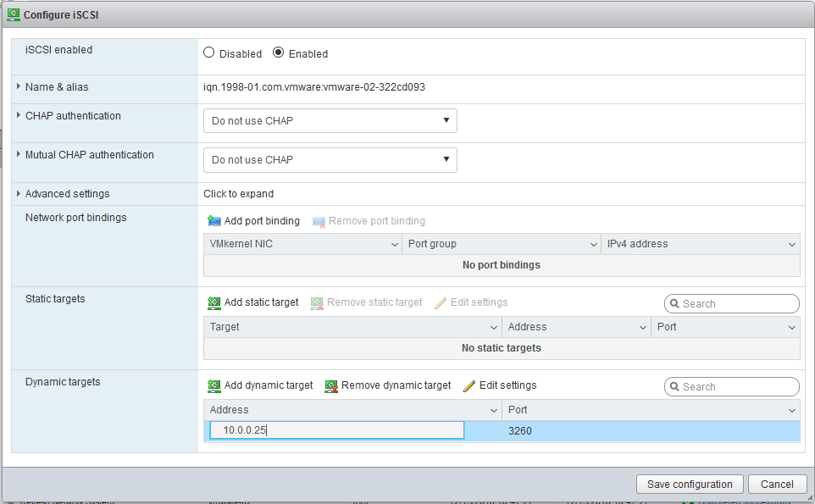Click the Remove static target icon
Screen dimensions: 815x504
click(x=317, y=303)
